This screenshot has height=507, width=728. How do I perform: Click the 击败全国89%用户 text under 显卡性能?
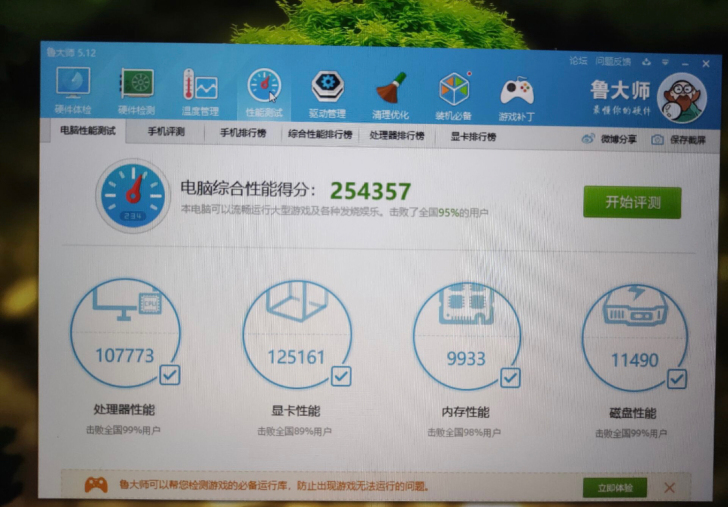click(x=295, y=432)
